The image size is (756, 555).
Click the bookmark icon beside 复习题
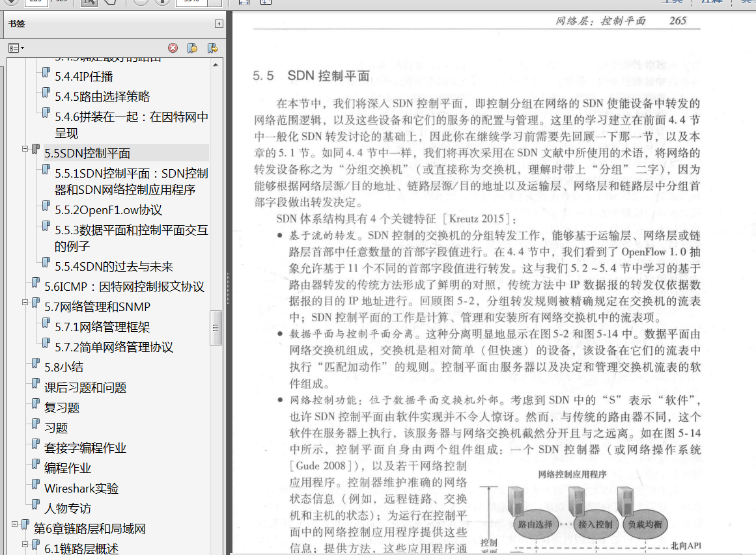coord(35,403)
